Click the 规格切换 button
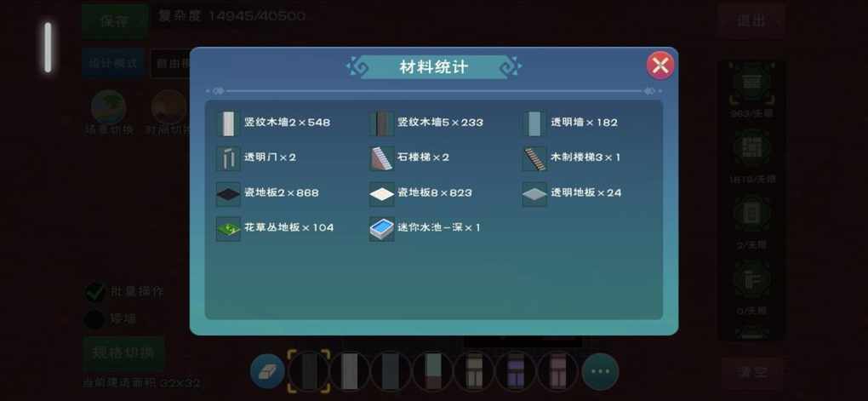This screenshot has height=401, width=868. 123,352
